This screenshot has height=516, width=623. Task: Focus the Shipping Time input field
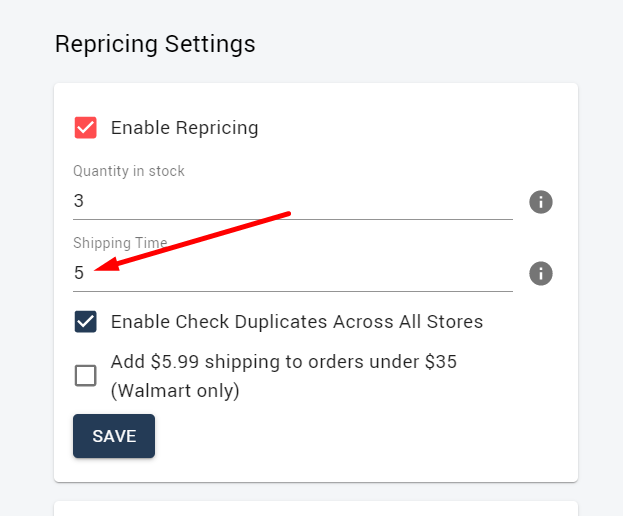pos(293,273)
